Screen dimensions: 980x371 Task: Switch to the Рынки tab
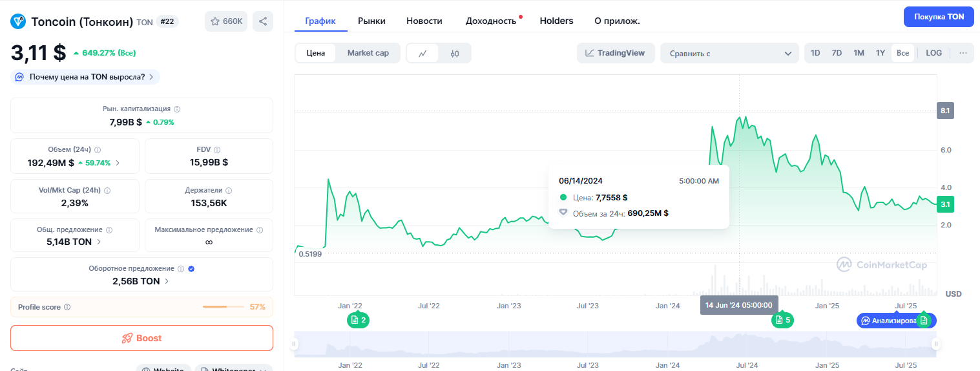371,21
